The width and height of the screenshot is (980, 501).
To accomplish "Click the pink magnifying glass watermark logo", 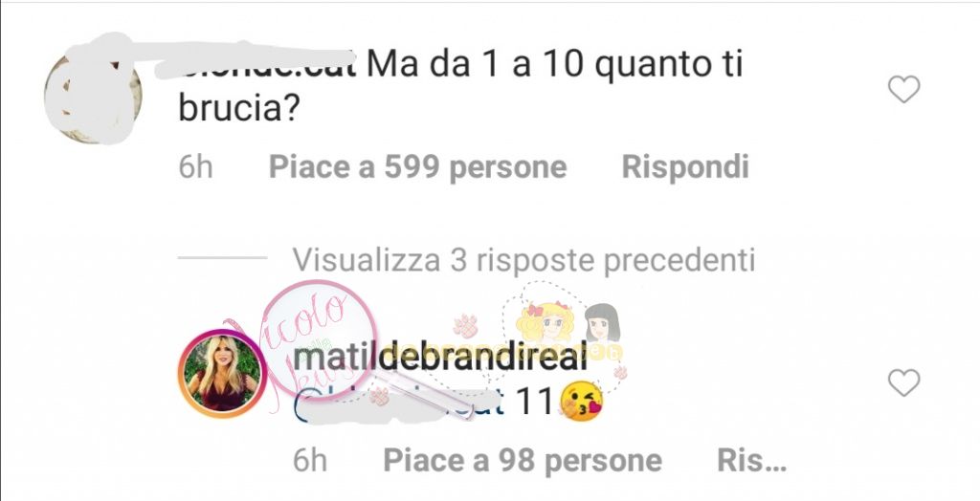I will pos(319,340).
